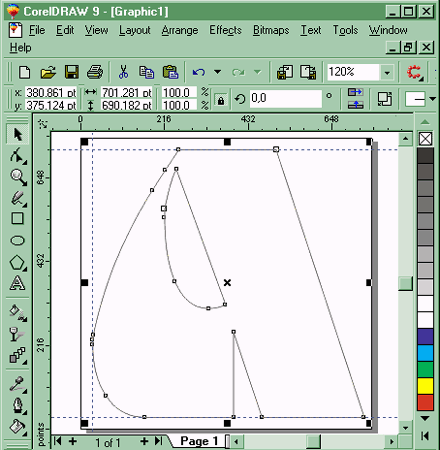Open the Effects menu
This screenshot has height=450, width=440.
point(225,30)
